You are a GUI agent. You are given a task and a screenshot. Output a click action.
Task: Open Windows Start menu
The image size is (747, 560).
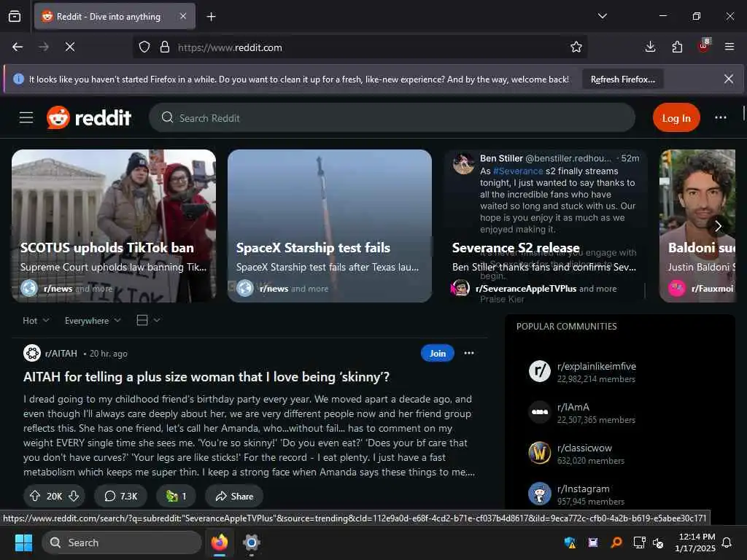[x=23, y=542]
